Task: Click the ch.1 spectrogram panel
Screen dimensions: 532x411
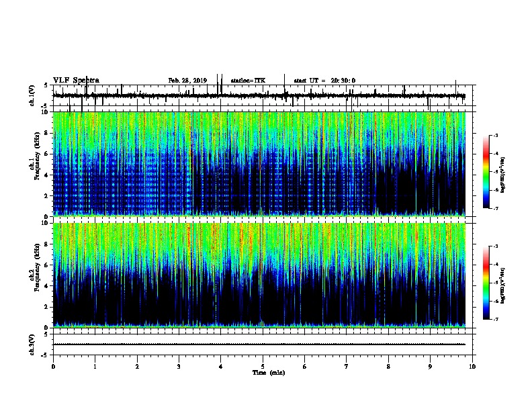Action: pos(259,164)
